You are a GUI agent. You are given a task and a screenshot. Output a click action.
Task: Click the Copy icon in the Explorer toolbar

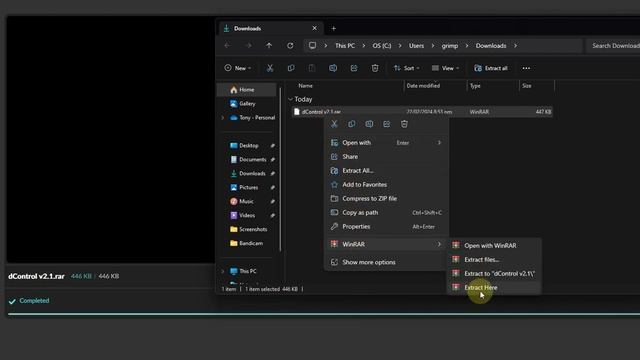coord(291,68)
